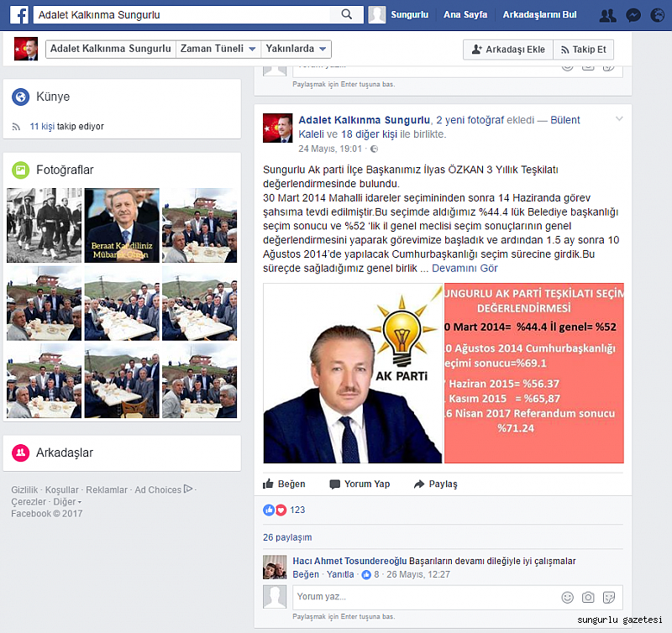Click the like reaction icon beside 123
This screenshot has height=633, width=672.
(269, 510)
